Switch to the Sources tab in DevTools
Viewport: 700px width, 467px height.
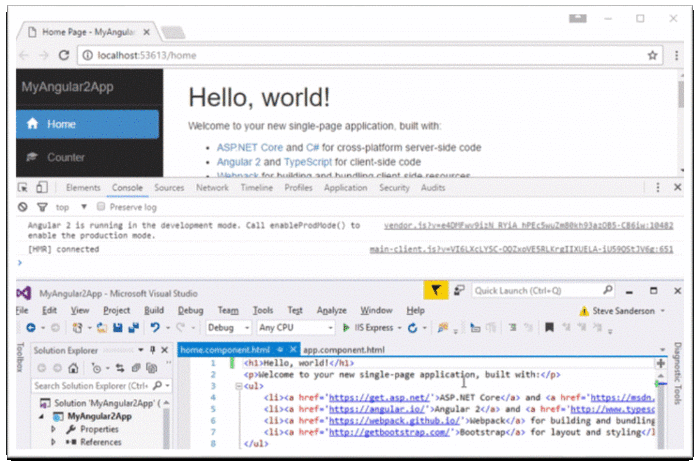coord(169,188)
